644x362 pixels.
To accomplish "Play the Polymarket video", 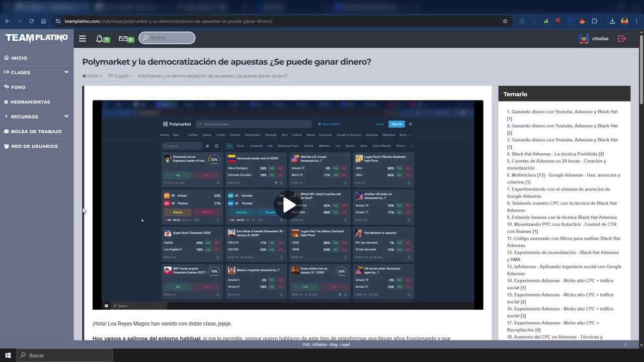I will point(289,205).
